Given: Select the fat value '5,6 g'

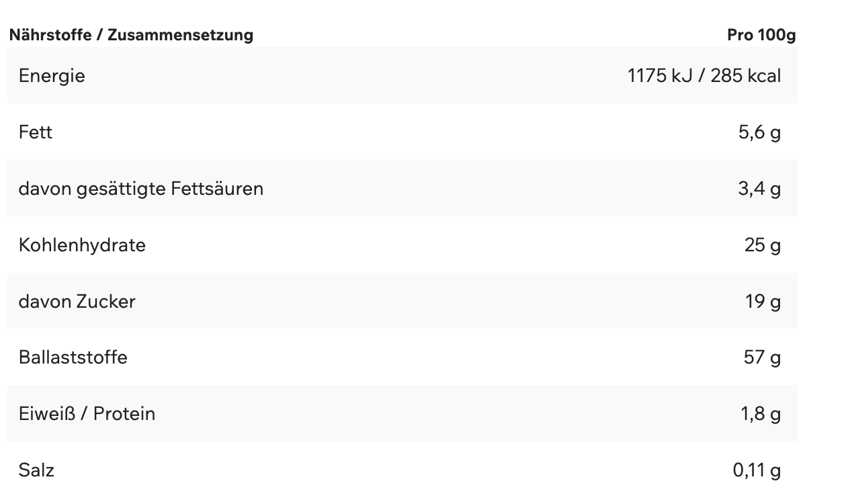Looking at the screenshot, I should click(x=759, y=132).
